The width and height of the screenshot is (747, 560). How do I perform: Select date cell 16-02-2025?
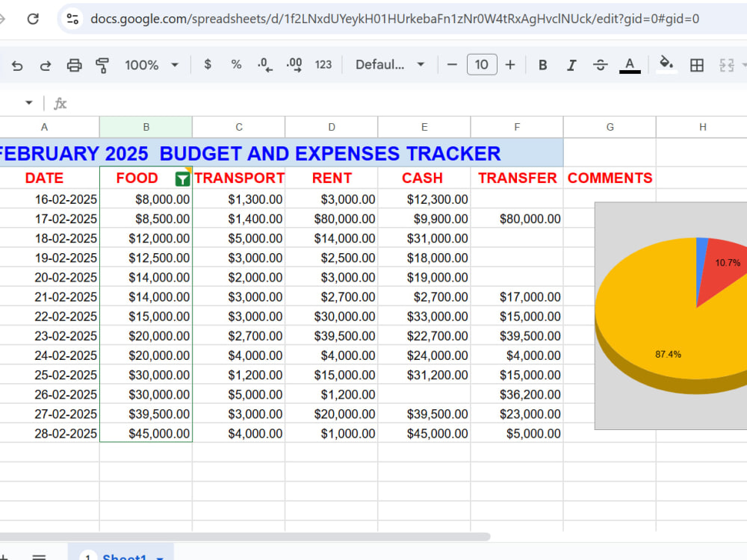[49, 199]
